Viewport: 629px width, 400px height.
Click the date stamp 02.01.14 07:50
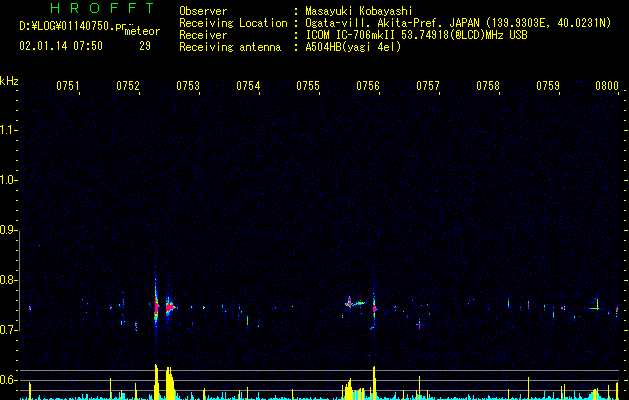pyautogui.click(x=61, y=46)
